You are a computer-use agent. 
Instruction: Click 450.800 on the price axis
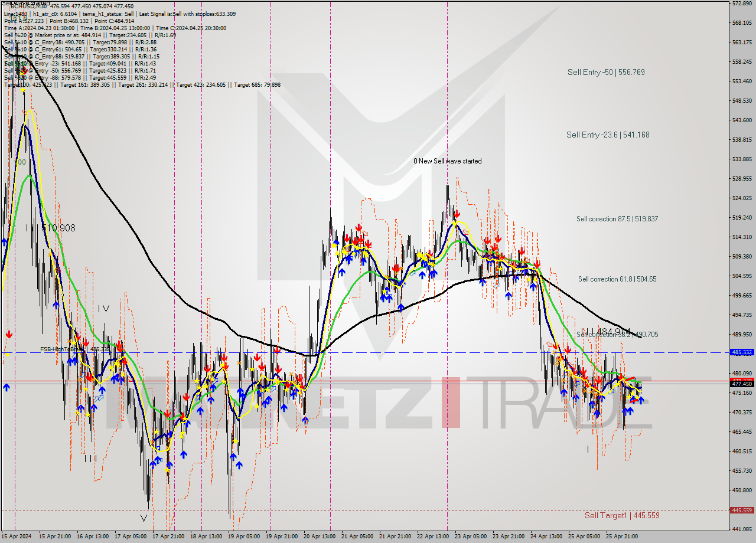(742, 490)
